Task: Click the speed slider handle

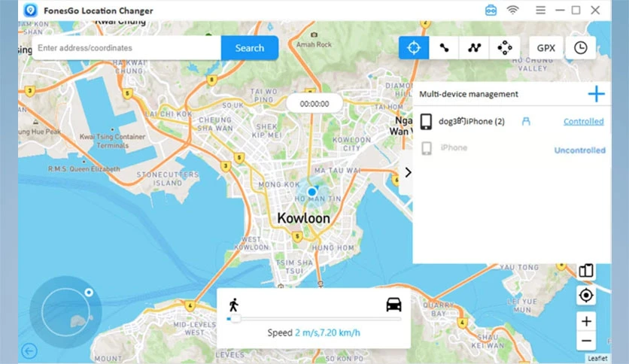Action: [235, 319]
